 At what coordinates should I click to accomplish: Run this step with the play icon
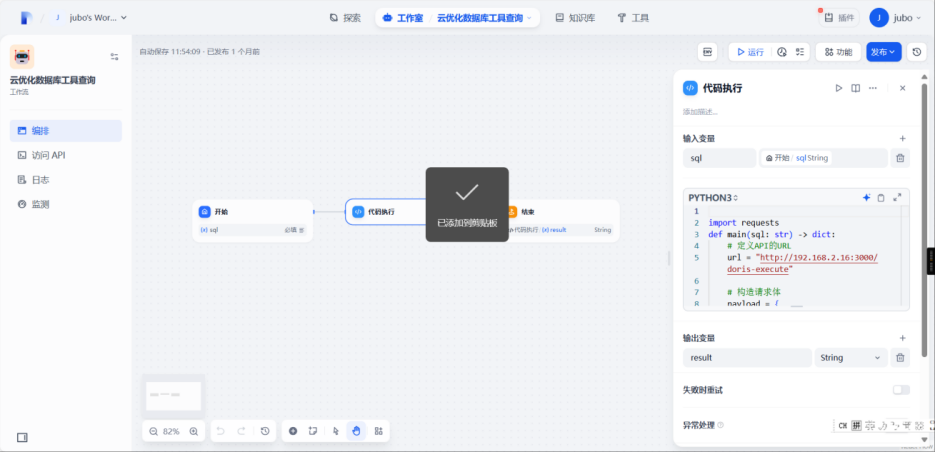839,88
